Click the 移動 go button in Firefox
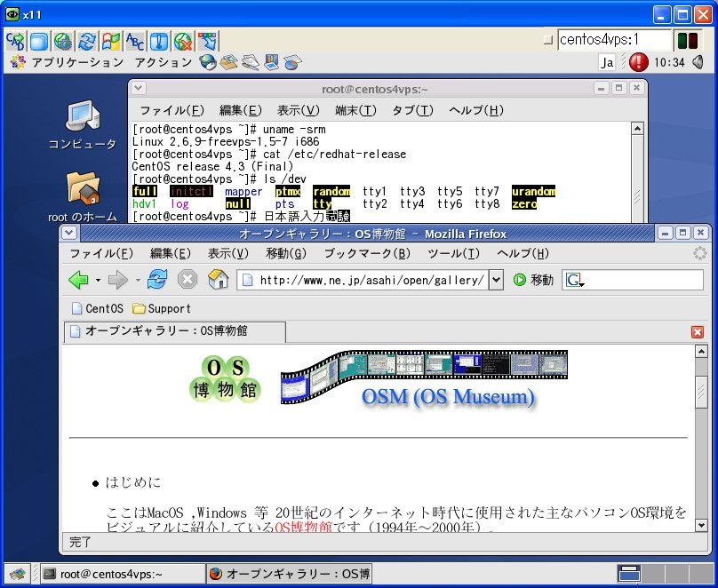 (x=533, y=280)
